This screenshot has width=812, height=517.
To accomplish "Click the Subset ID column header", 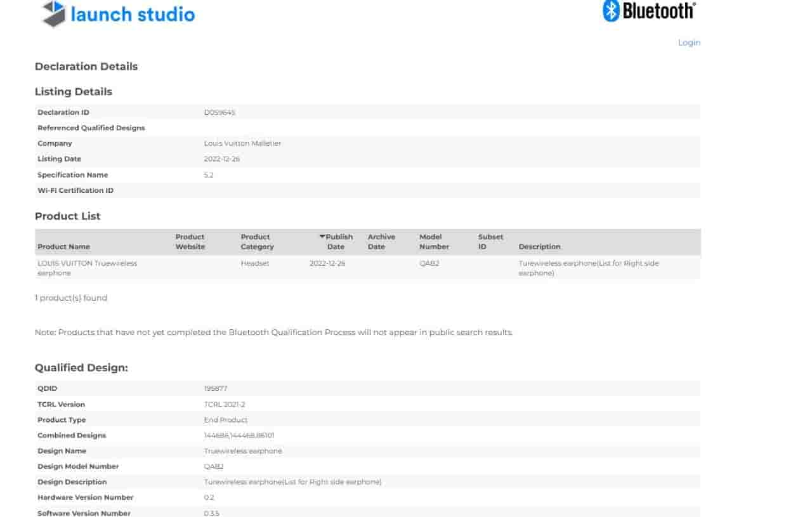I will point(490,242).
